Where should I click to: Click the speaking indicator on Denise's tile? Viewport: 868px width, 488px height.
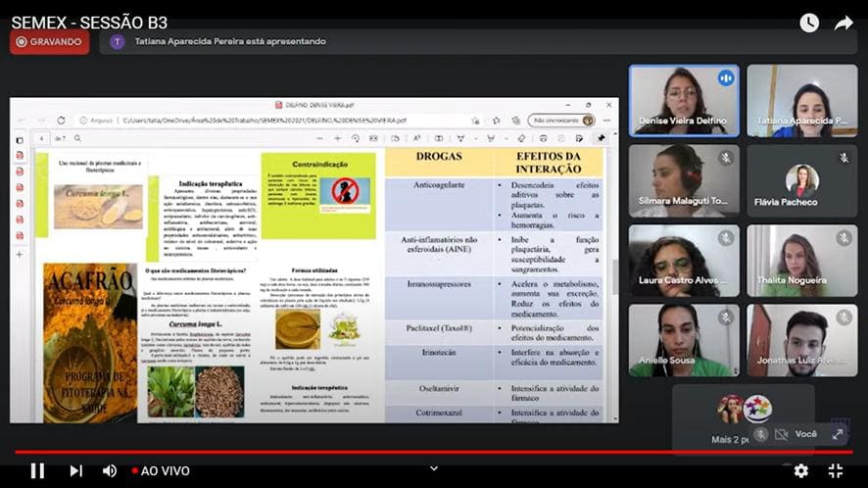tap(726, 78)
